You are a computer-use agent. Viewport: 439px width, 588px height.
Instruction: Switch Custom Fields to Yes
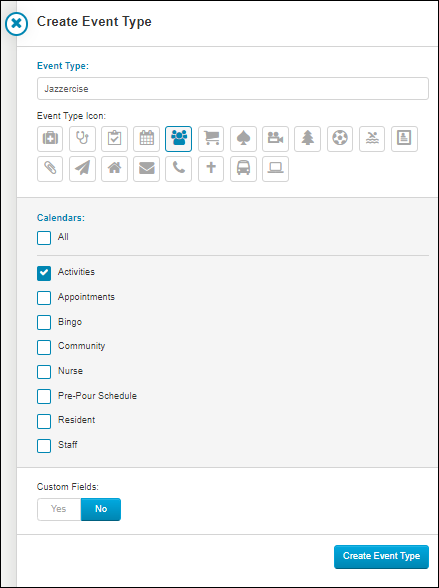59,509
